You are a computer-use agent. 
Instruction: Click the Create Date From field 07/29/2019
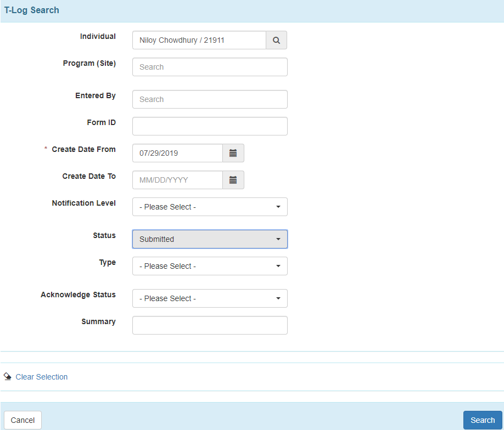point(177,153)
